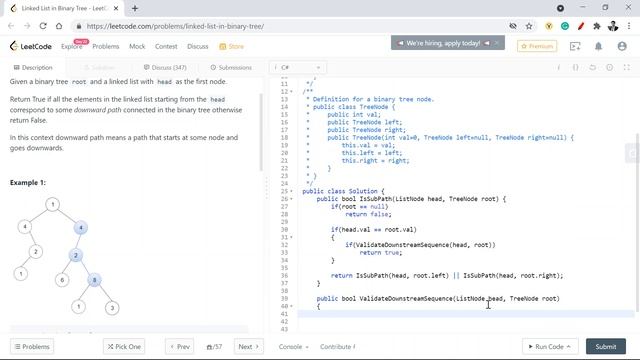Click the Grammarly green extension icon
The image size is (640, 360).
pyautogui.click(x=565, y=26)
